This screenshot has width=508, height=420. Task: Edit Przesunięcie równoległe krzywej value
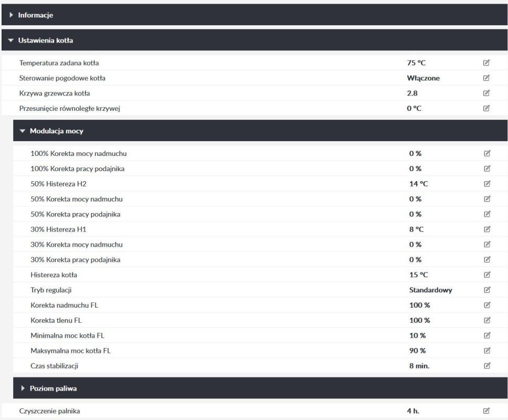tap(486, 109)
